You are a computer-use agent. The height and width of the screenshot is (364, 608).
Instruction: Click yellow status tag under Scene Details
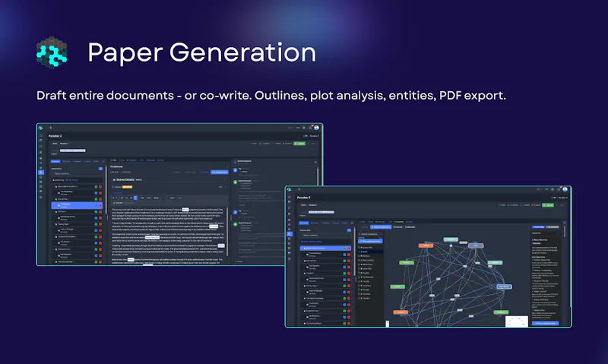(127, 187)
